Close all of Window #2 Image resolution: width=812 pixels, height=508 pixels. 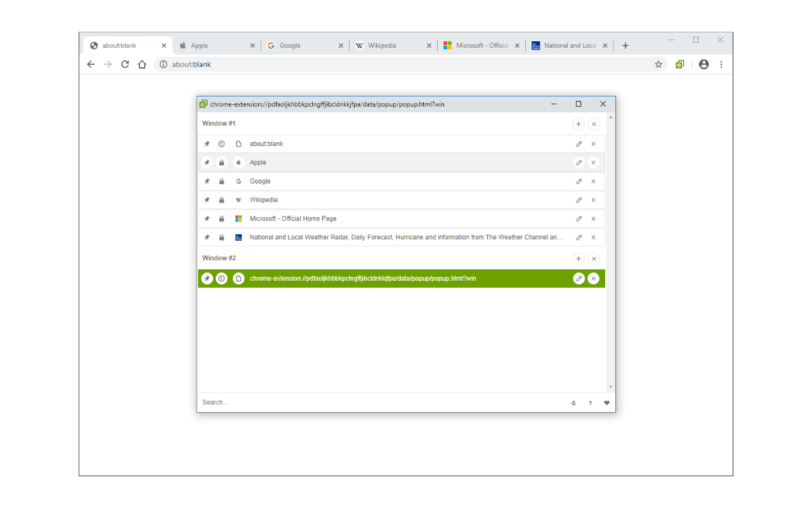[x=594, y=258]
